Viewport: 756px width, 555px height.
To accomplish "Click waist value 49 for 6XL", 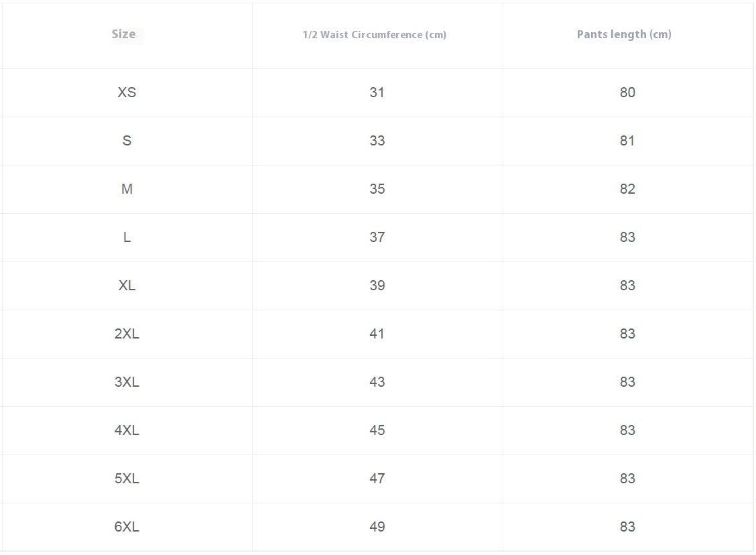I will (377, 527).
